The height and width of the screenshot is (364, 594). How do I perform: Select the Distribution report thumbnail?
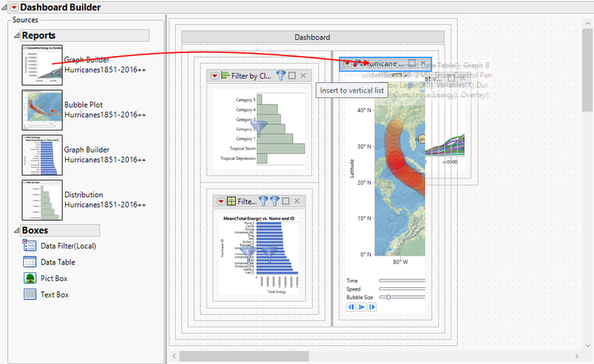coord(42,199)
